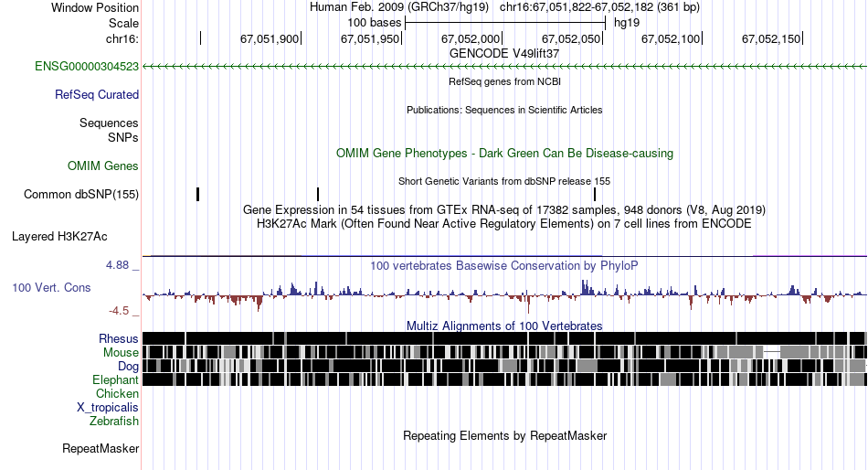This screenshot has height=470, width=868.
Task: Click the Mouse alignment bar
Action: (504, 353)
